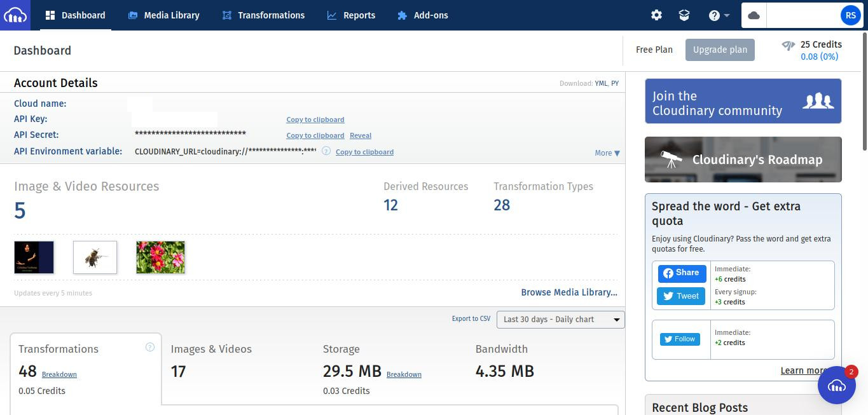The height and width of the screenshot is (415, 868).
Task: Click the Transformation Types count 28
Action: (502, 205)
